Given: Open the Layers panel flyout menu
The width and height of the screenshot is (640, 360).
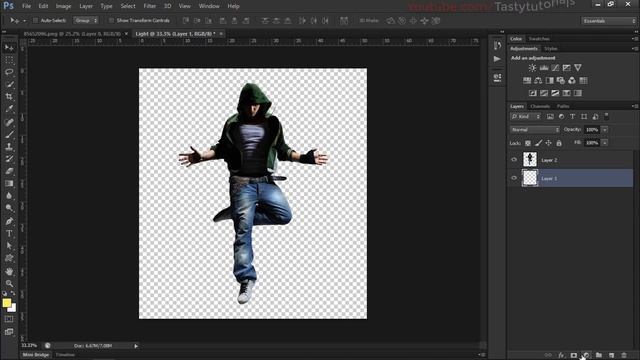Looking at the screenshot, I should (x=635, y=106).
